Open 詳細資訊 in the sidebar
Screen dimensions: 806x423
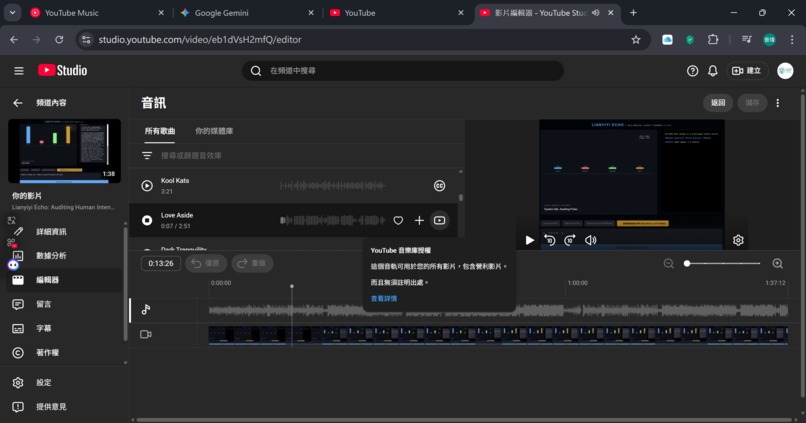[51, 232]
